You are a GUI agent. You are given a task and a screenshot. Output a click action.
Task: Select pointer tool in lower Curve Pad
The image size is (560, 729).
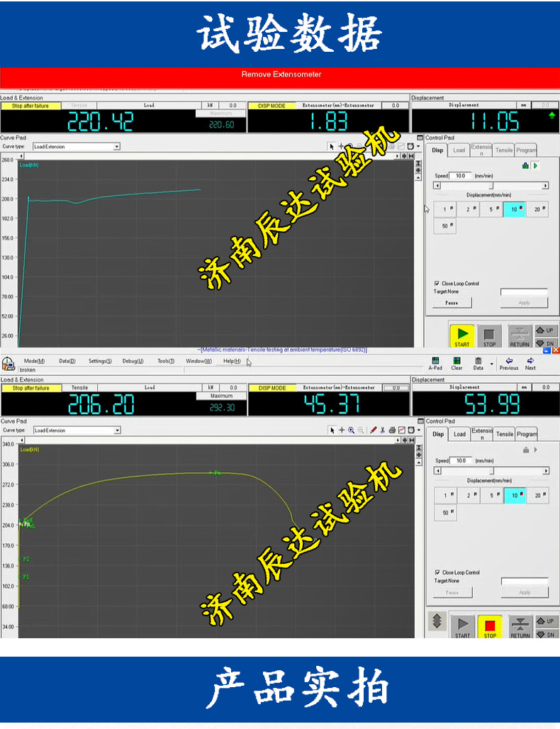point(332,430)
